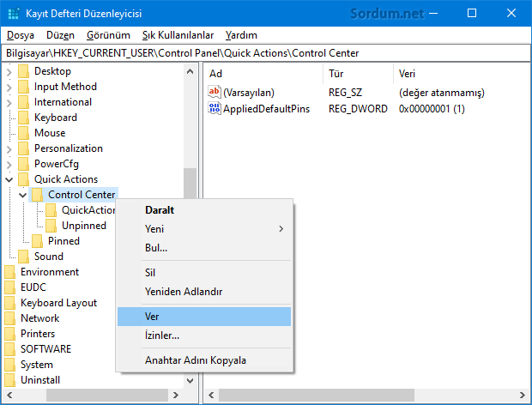Choose Anahtar Adını Kopyala
The width and height of the screenshot is (532, 405).
pyautogui.click(x=204, y=360)
